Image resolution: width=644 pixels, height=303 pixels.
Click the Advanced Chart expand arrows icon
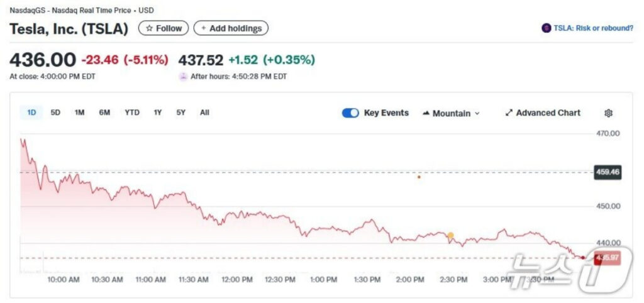pos(509,113)
